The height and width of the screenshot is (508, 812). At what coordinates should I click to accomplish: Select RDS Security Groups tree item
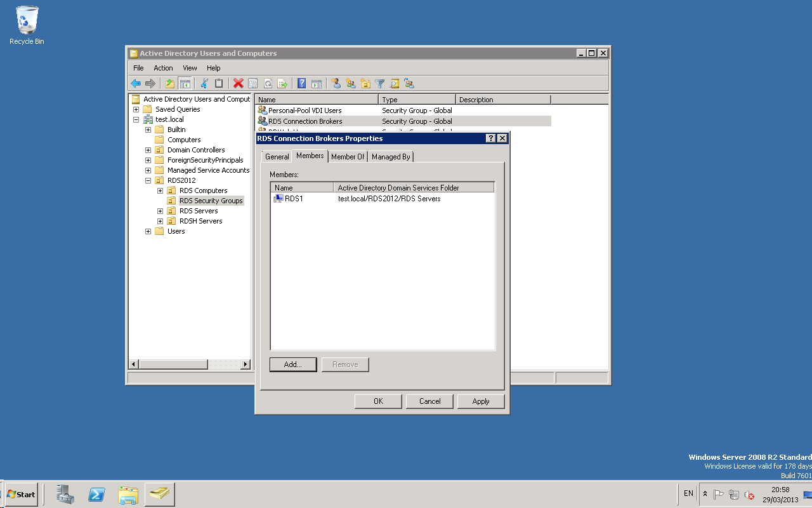tap(211, 201)
